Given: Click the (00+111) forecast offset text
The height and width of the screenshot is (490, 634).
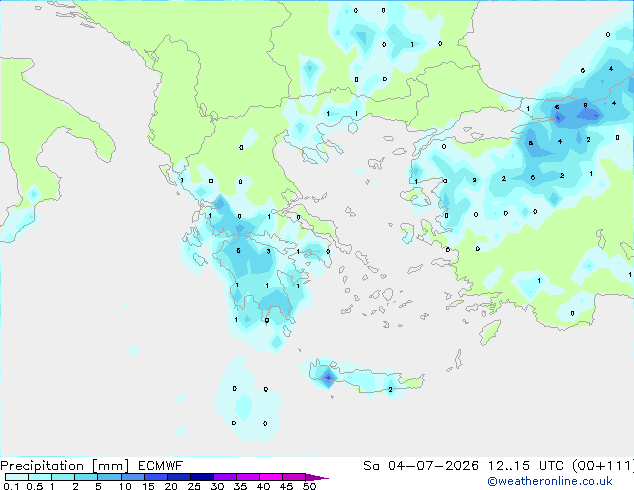Looking at the screenshot, I should [x=603, y=466].
